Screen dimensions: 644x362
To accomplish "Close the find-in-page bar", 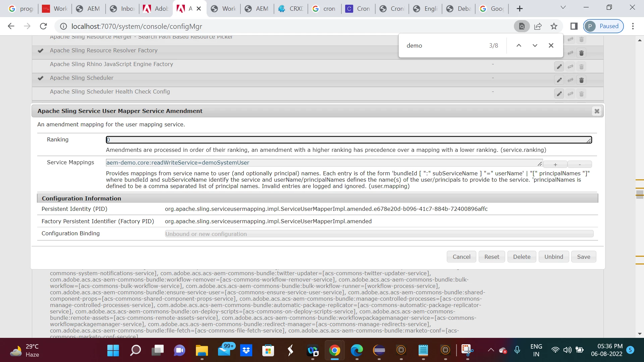I will point(551,46).
